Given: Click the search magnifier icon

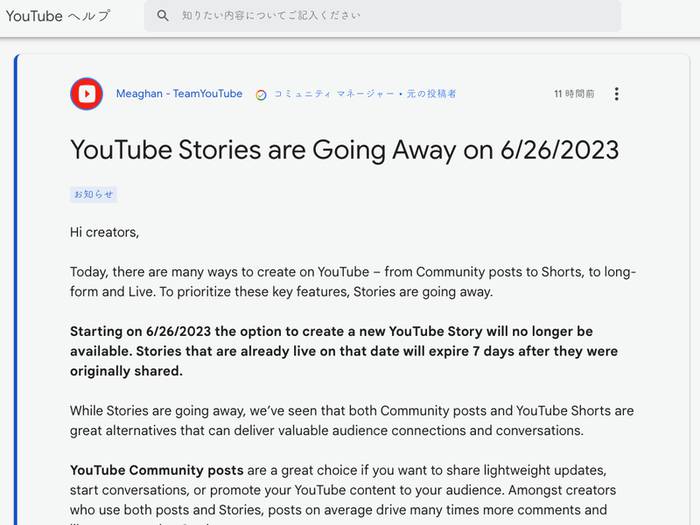Looking at the screenshot, I should (x=163, y=16).
